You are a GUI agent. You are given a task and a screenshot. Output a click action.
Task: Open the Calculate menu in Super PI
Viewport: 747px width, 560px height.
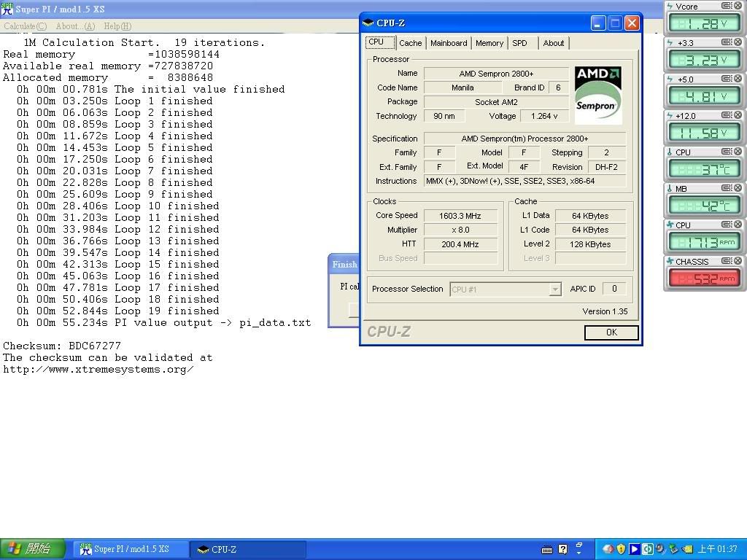(26, 26)
